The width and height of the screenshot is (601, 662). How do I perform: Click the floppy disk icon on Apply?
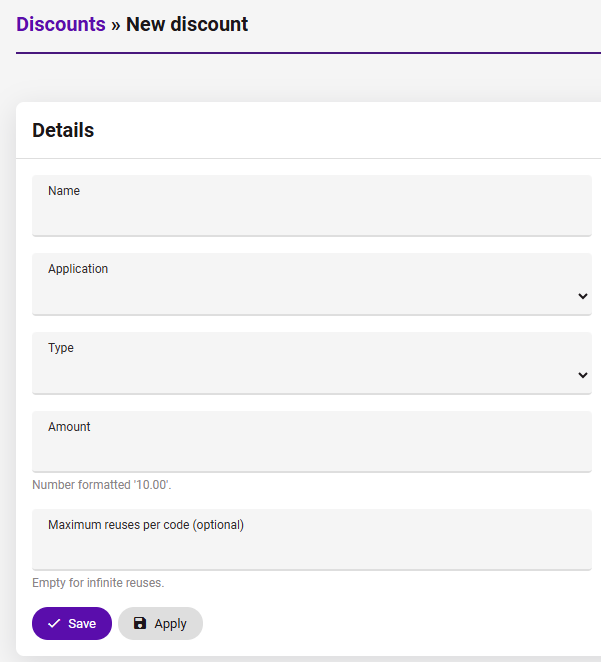coord(140,623)
